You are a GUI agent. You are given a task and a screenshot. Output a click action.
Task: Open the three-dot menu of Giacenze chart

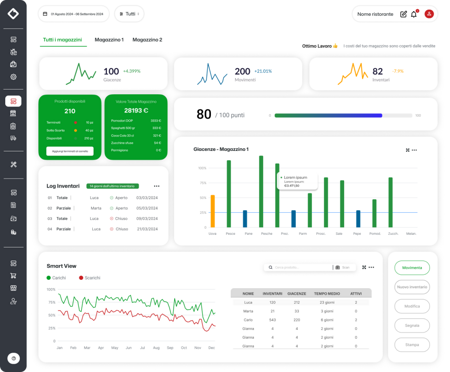click(x=414, y=150)
